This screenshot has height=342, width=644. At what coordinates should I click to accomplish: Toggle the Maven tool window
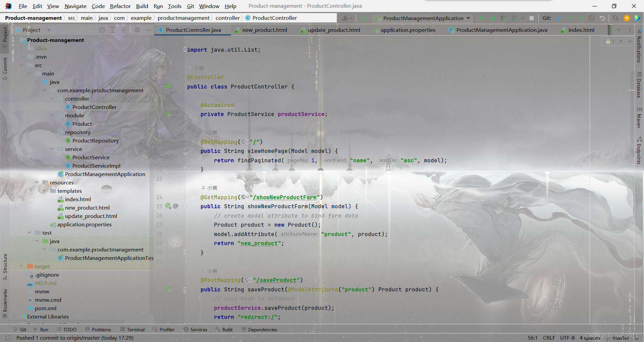pos(639,118)
